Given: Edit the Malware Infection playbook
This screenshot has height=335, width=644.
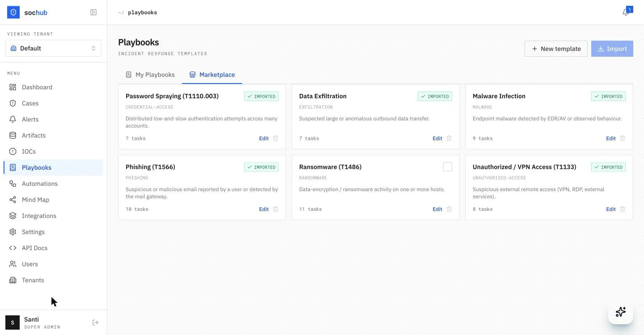Looking at the screenshot, I should point(611,138).
